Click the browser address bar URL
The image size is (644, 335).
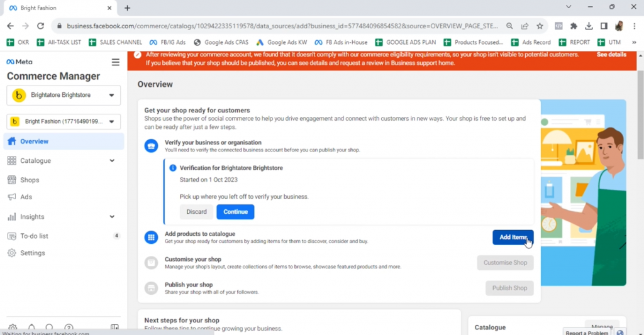coord(277,26)
